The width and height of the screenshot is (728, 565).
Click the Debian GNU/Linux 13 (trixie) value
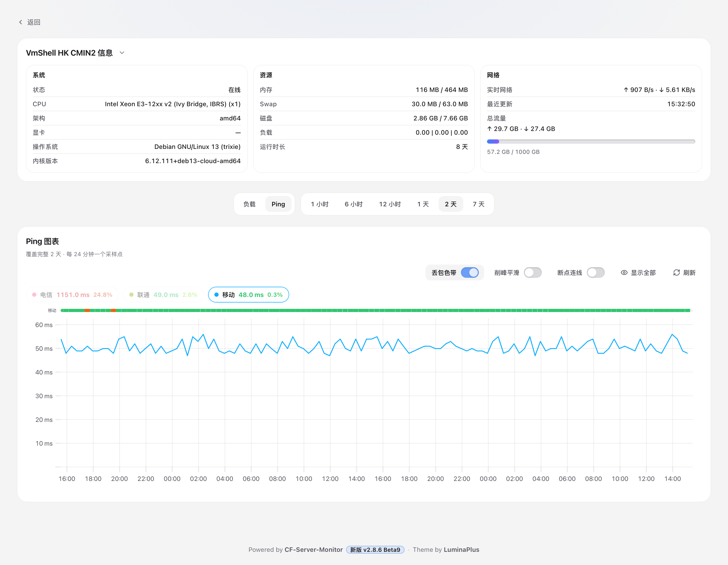pyautogui.click(x=197, y=147)
